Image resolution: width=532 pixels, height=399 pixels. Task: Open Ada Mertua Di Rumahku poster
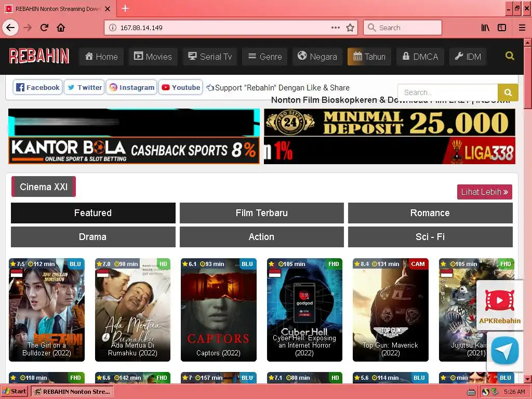(x=132, y=310)
